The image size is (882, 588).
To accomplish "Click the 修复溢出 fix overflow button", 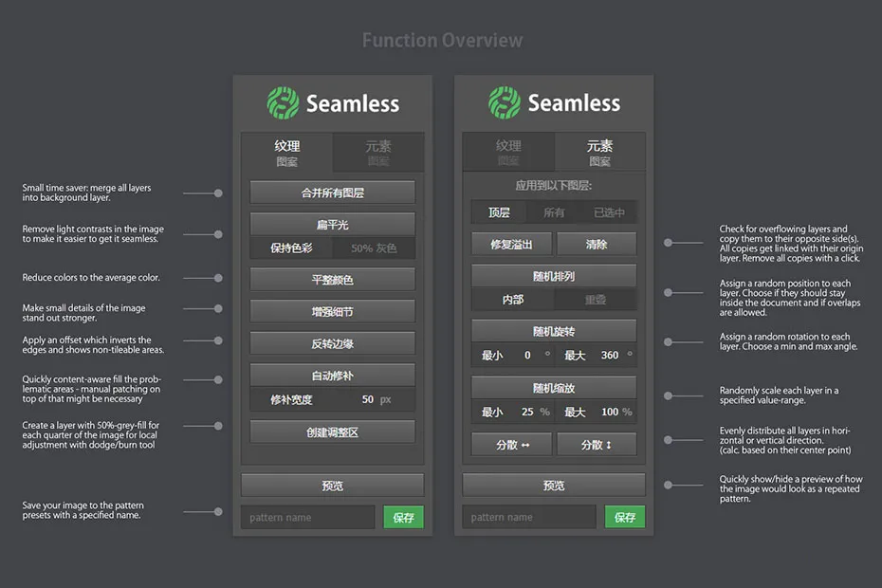I will point(511,244).
